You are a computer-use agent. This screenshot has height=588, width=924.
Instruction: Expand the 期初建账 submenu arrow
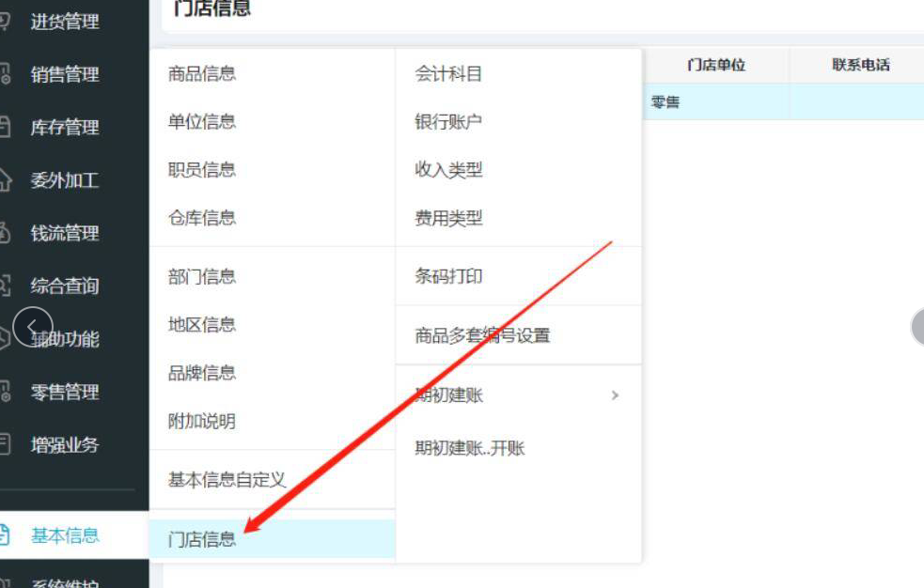point(615,395)
